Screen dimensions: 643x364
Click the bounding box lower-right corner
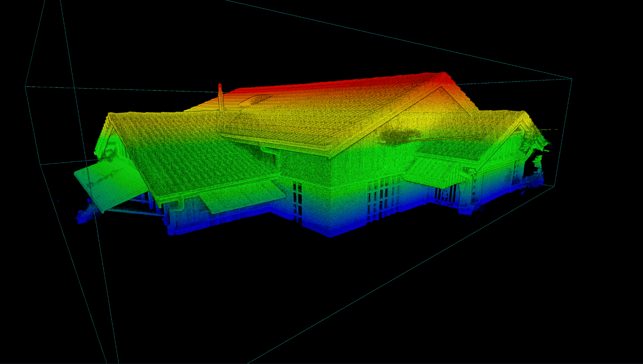554,186
